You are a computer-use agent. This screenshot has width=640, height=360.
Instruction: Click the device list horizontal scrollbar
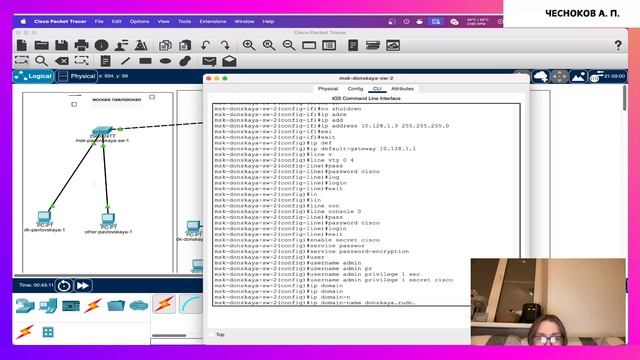169,336
